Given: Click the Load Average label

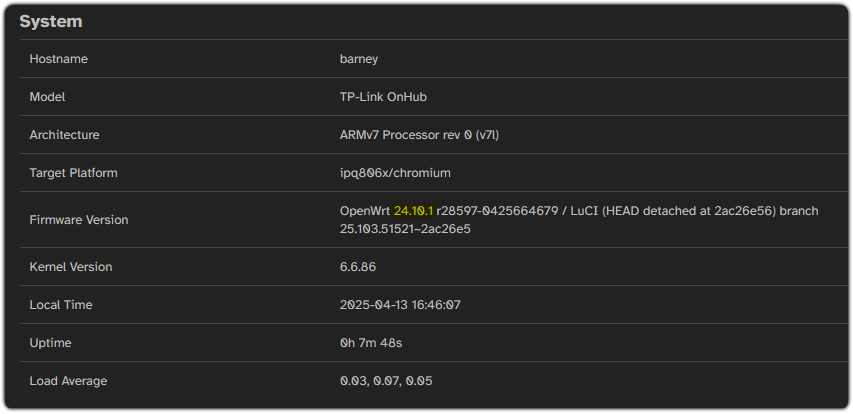Looking at the screenshot, I should tap(68, 381).
